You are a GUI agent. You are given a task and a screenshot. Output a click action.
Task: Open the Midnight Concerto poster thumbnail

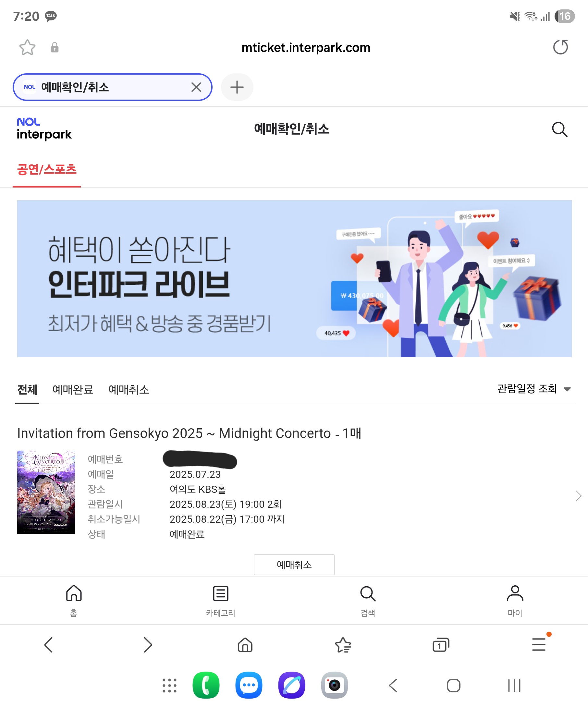pyautogui.click(x=46, y=492)
